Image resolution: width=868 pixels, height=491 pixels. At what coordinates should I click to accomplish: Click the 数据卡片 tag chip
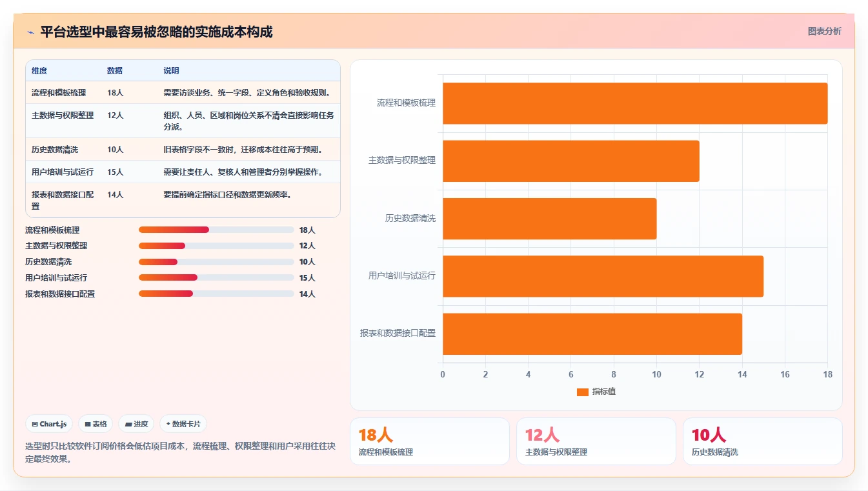click(x=183, y=424)
